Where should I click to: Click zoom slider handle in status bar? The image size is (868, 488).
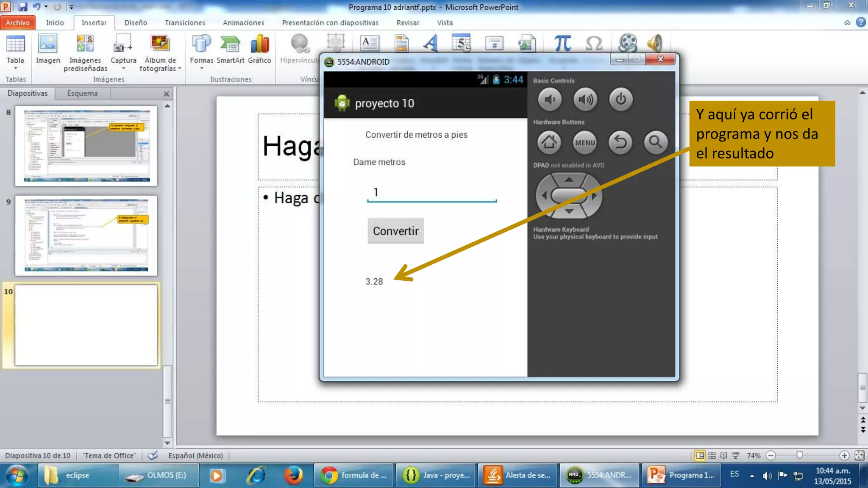799,455
